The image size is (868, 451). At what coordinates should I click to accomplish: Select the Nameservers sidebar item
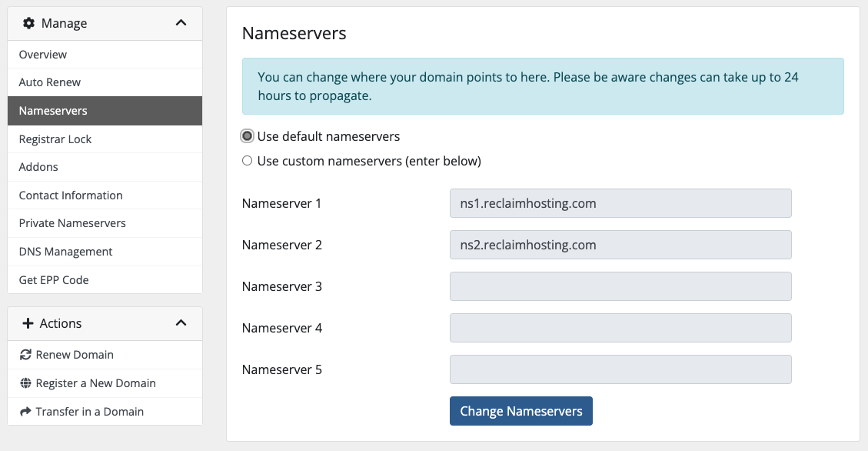pos(105,111)
